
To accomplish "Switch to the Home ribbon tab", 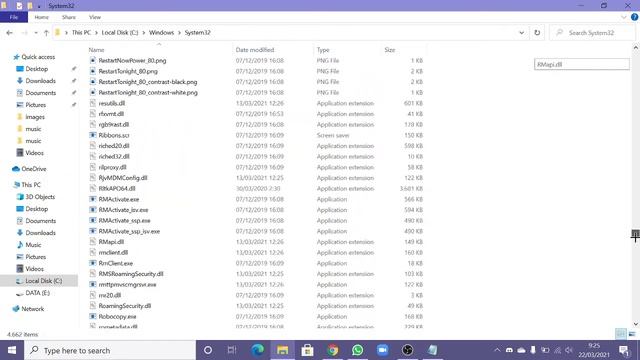I will coord(42,17).
